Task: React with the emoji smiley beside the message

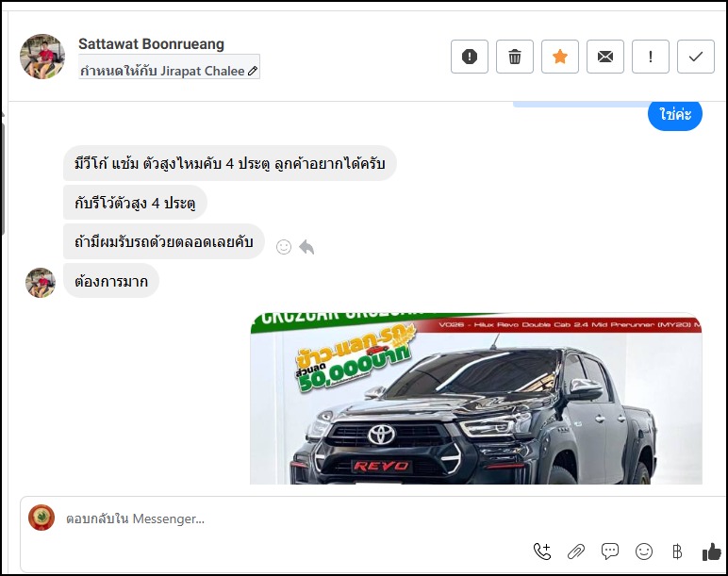Action: point(284,246)
